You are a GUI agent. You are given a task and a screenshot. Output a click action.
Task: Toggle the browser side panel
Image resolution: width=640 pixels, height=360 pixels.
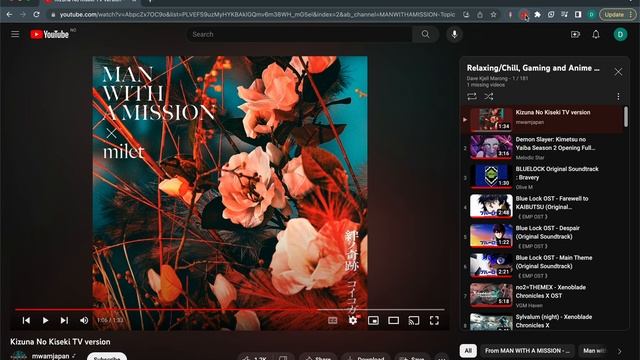pos(578,15)
